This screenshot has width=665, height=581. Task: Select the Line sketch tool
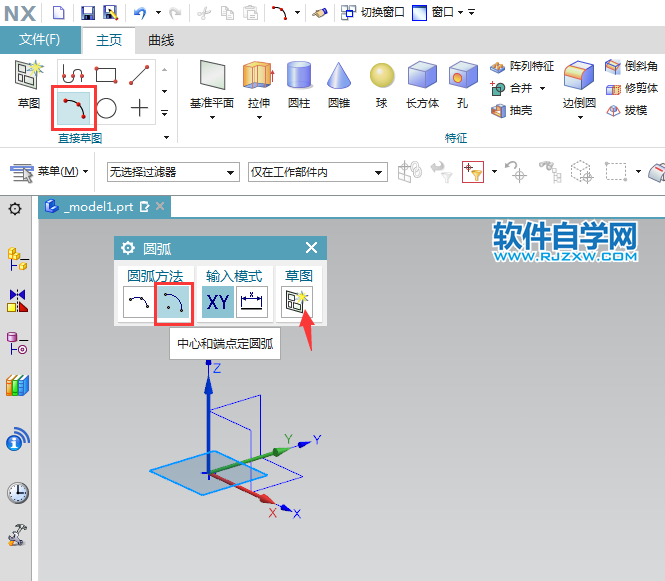(x=139, y=75)
